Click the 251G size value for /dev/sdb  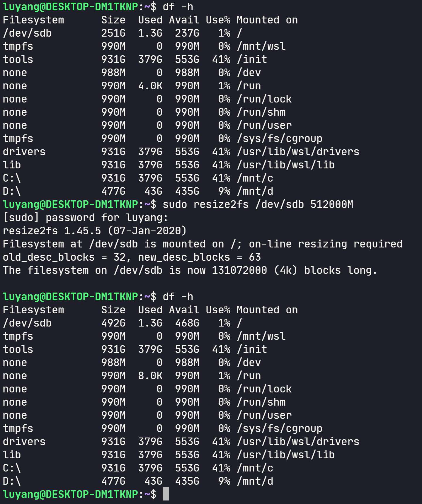pyautogui.click(x=113, y=33)
